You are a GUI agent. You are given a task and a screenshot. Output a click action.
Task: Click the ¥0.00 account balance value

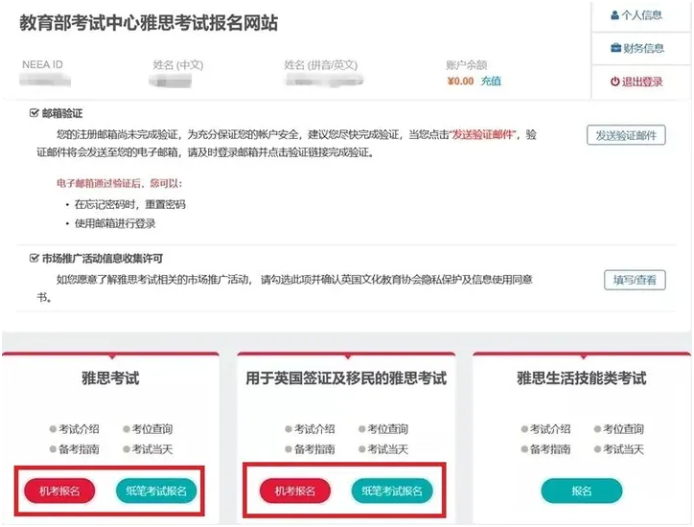[x=460, y=81]
